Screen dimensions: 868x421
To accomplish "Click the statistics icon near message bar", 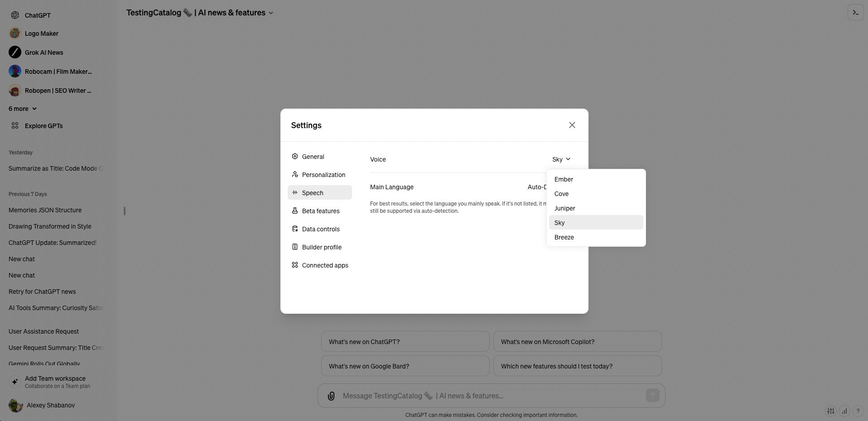I will tap(844, 411).
